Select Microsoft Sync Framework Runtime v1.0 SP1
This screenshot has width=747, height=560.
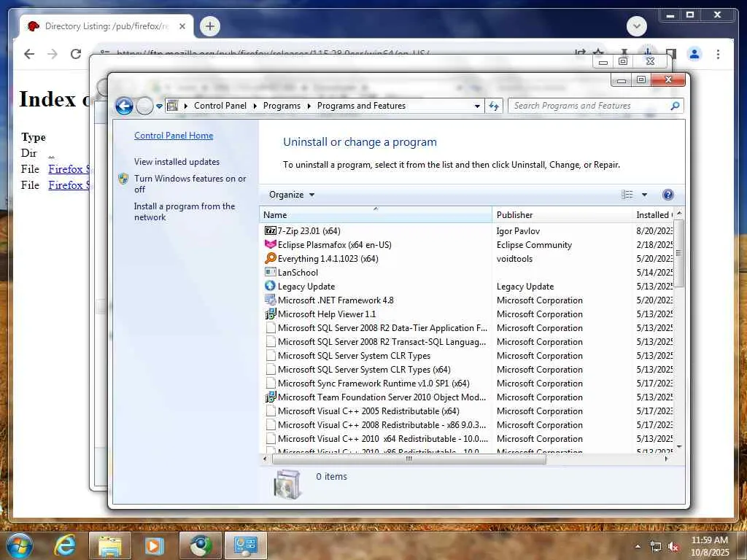click(x=467, y=383)
